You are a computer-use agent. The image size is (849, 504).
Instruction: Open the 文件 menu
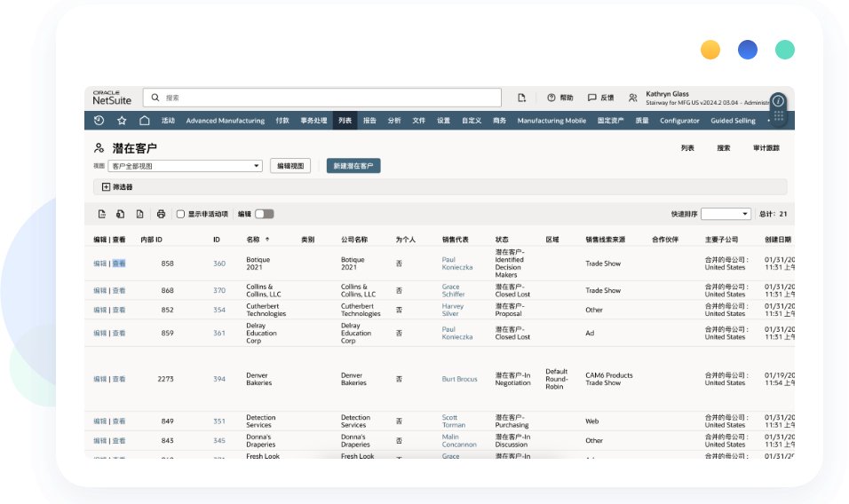point(418,121)
